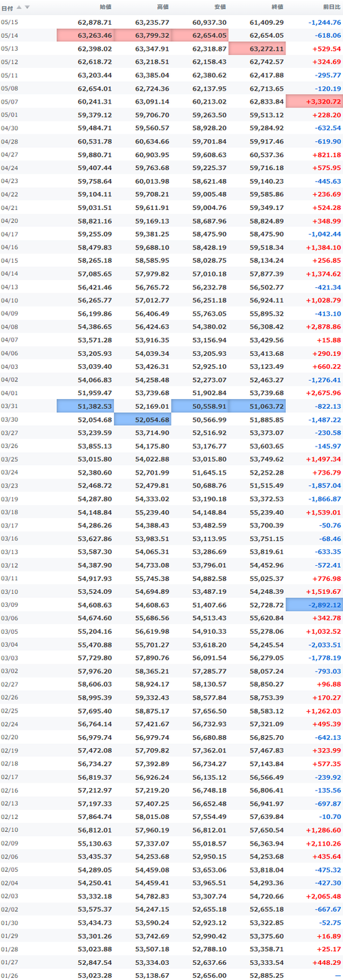Click the 始値 column header
This screenshot has height=980, width=343.
tap(105, 7)
